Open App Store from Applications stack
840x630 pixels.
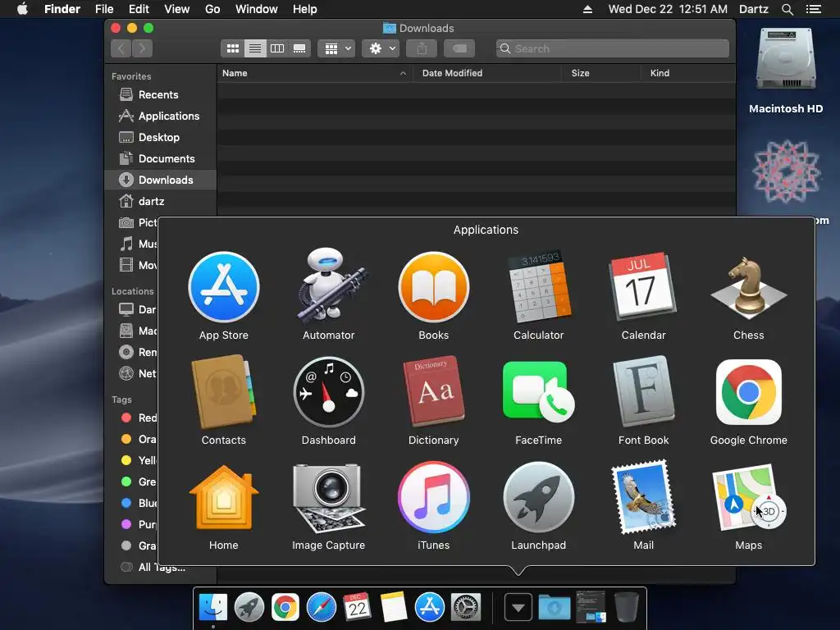[224, 287]
